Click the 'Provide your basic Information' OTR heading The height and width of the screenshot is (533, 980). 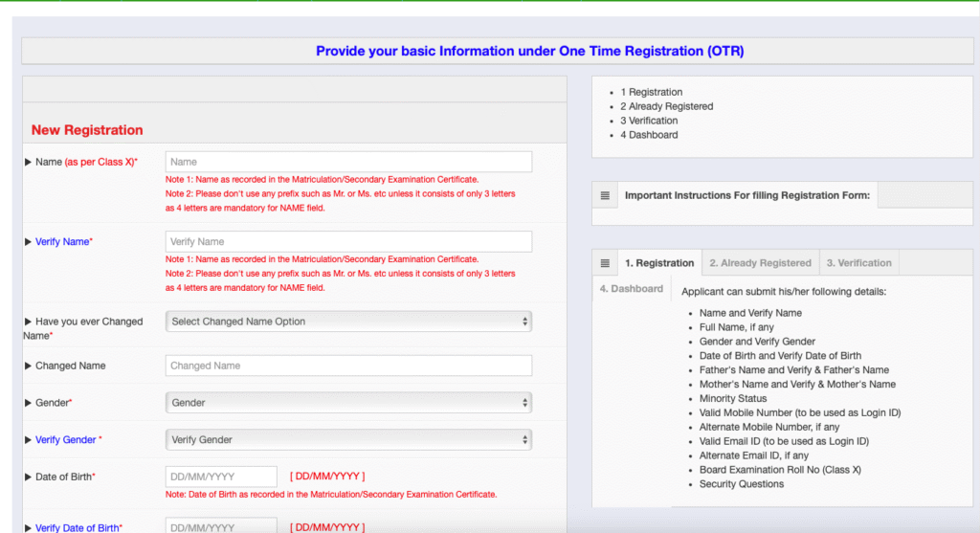click(x=529, y=52)
